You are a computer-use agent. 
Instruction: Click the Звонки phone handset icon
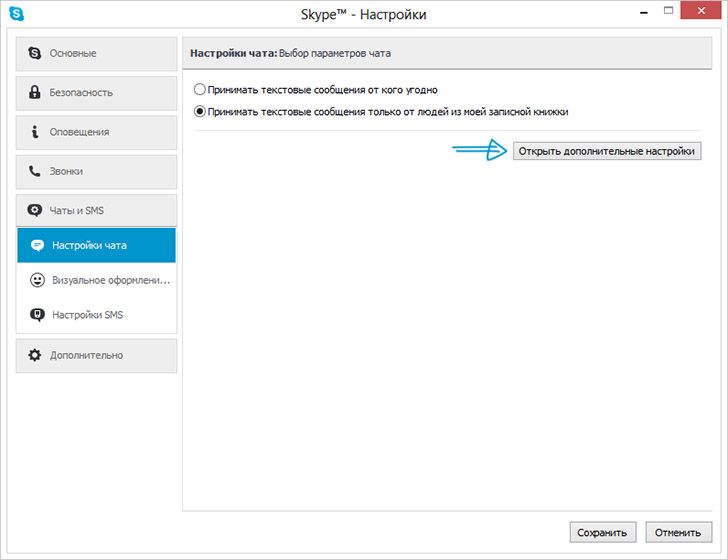point(35,171)
